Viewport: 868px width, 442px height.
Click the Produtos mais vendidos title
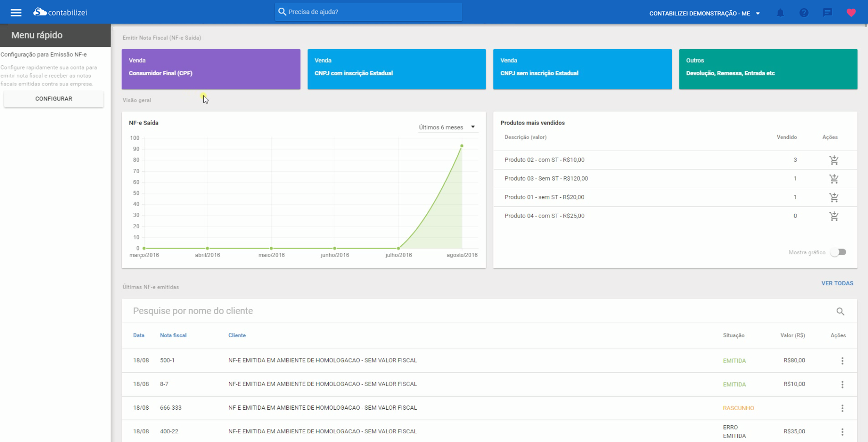(532, 123)
